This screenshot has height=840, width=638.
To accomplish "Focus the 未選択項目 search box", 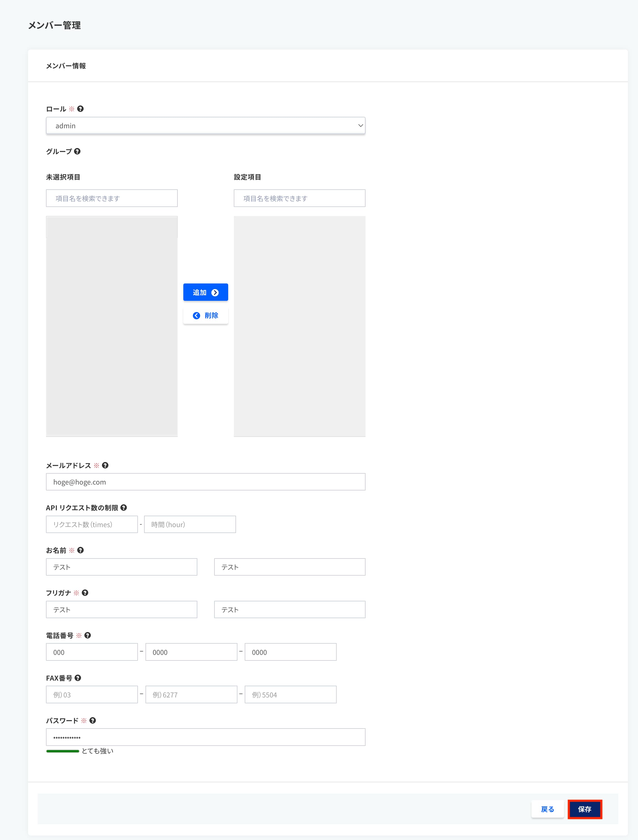I will 111,198.
